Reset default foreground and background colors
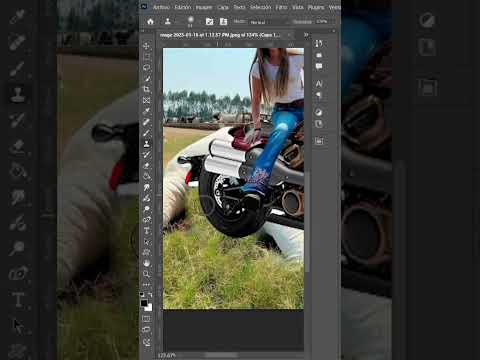The image size is (480, 360). 142,294
